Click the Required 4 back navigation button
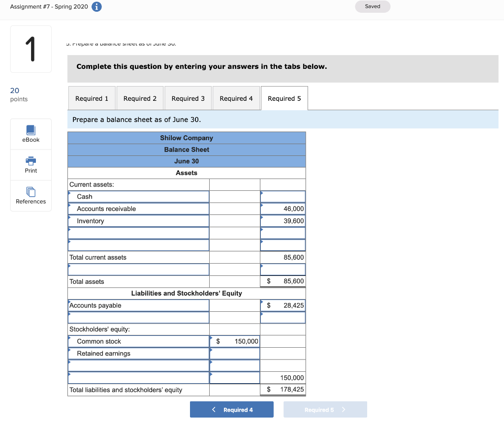 click(231, 409)
